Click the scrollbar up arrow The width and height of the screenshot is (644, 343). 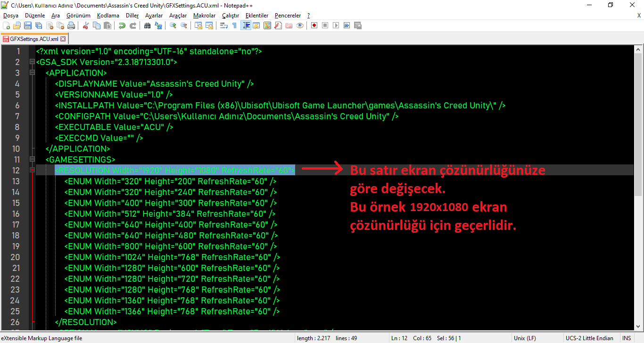pyautogui.click(x=638, y=49)
